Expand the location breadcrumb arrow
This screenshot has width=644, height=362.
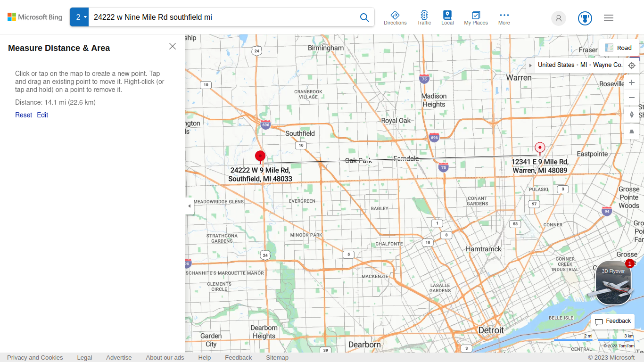coord(530,65)
